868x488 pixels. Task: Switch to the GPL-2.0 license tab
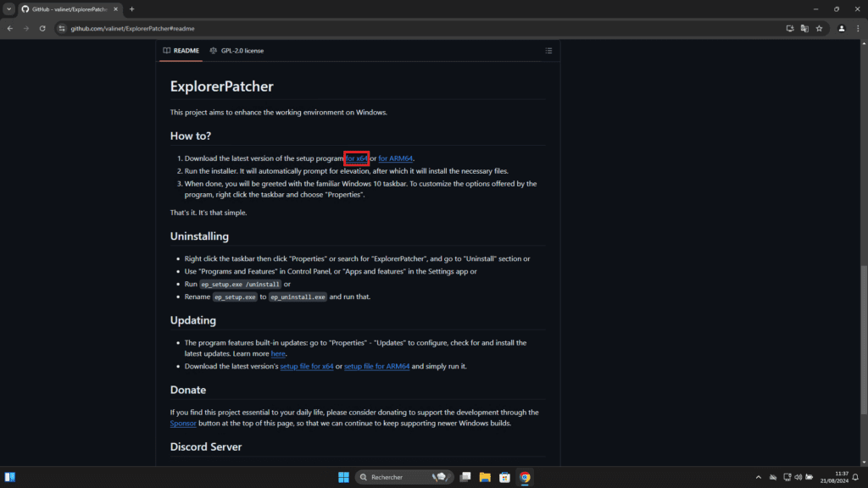236,51
